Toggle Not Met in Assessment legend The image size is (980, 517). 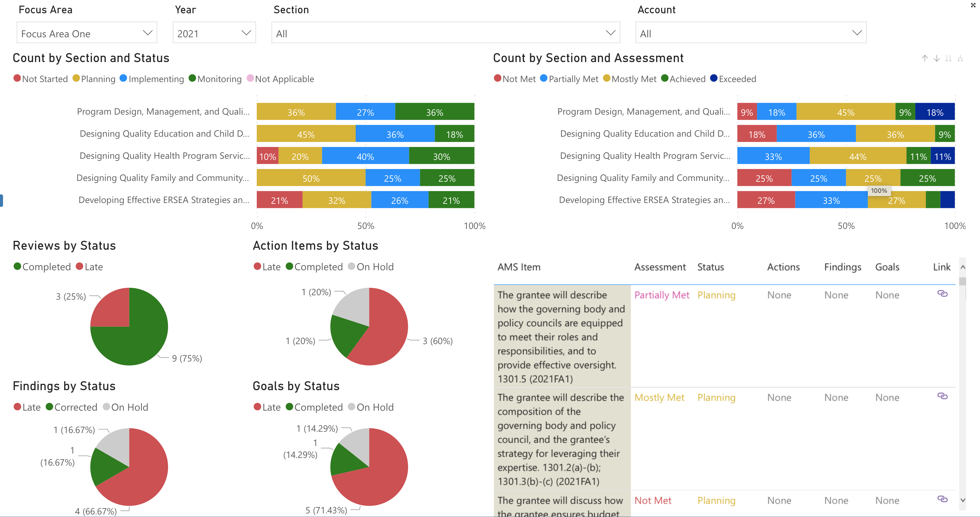tap(515, 79)
